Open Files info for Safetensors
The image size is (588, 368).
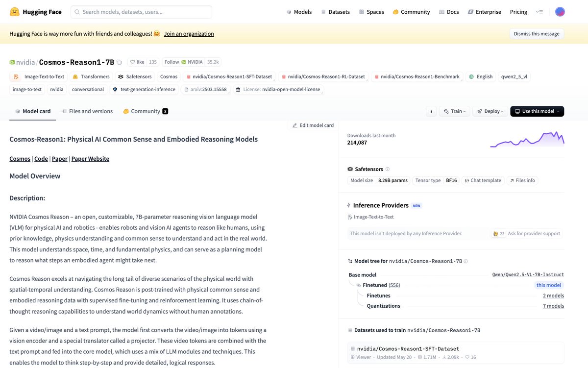(522, 180)
